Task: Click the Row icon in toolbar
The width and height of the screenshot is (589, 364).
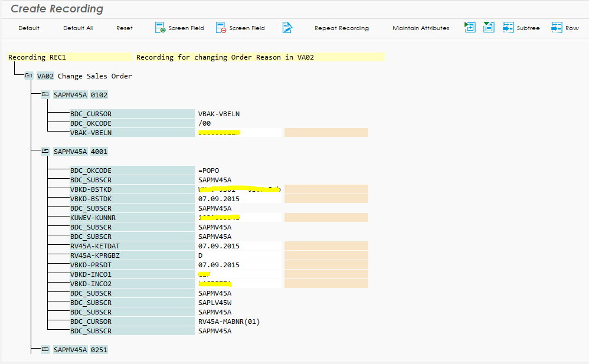Action: [x=557, y=28]
